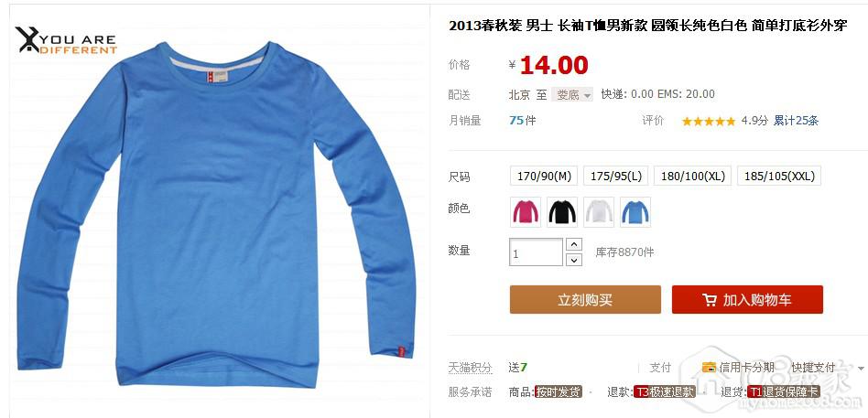Choose size 185/105(XXL)
Screen dimensions: 868x418
coord(779,176)
